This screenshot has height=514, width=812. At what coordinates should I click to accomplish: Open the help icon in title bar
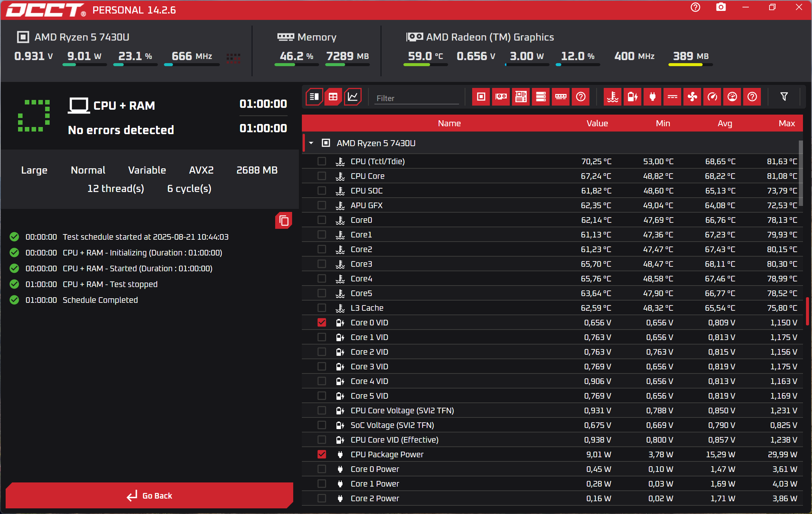pos(695,8)
